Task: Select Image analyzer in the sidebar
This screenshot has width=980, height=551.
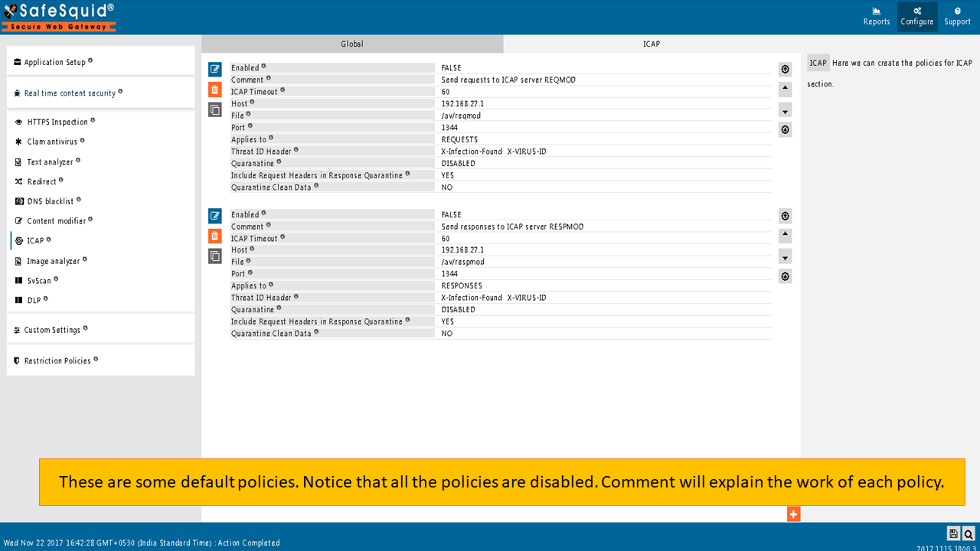Action: pos(54,261)
